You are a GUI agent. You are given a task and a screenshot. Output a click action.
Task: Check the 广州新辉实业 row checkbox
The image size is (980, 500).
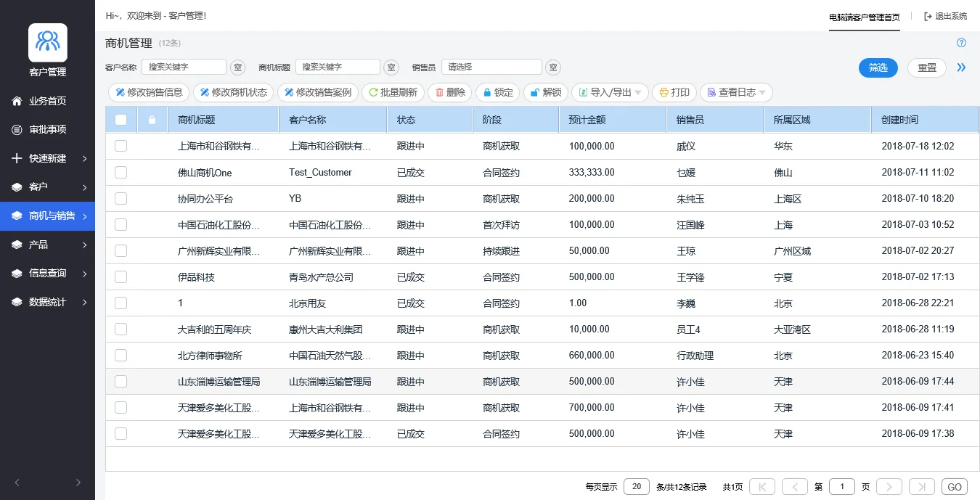click(121, 250)
